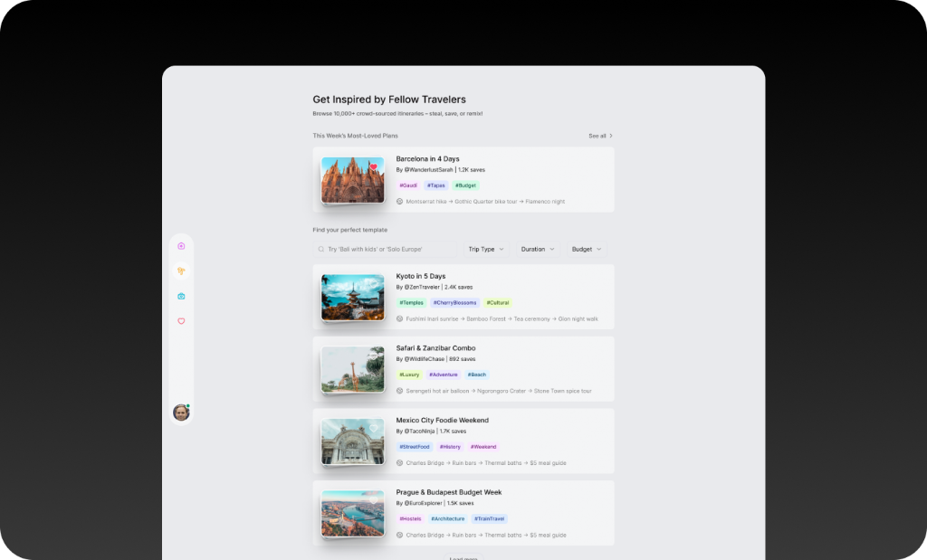Viewport: 927px width, 560px height.
Task: Select the orange explore icon in sidebar
Action: click(181, 271)
